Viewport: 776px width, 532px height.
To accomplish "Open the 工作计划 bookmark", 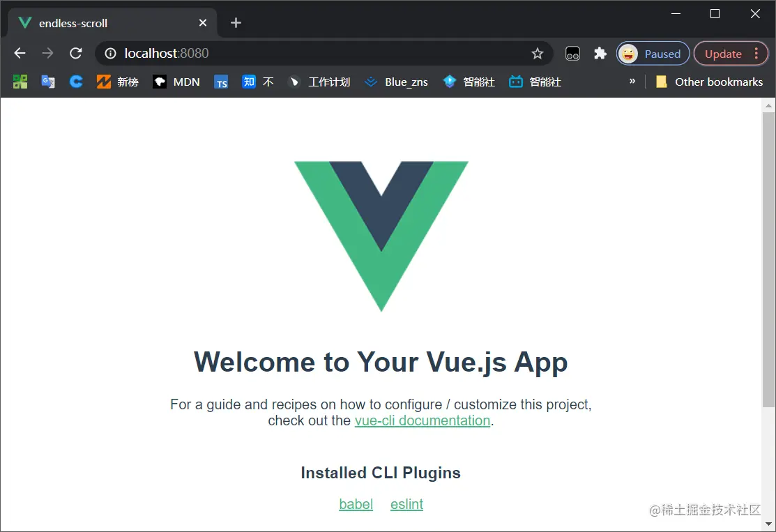I will (x=319, y=82).
